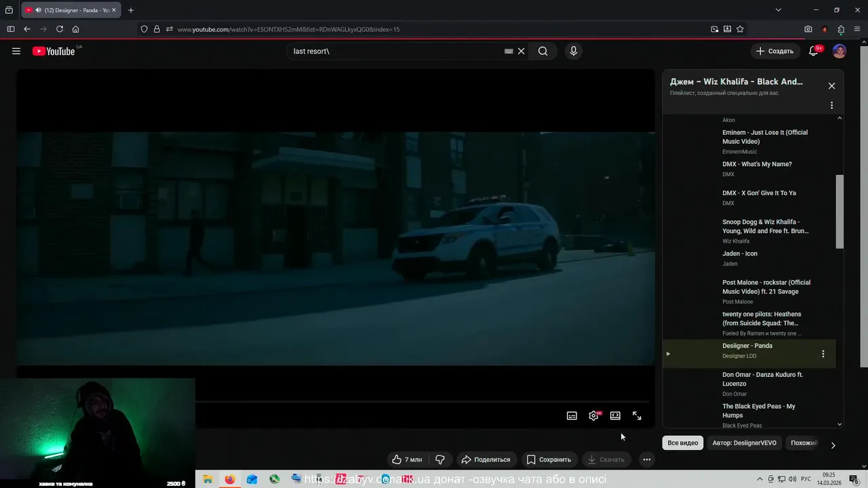
Task: Open site permissions icon in address bar
Action: [170, 29]
